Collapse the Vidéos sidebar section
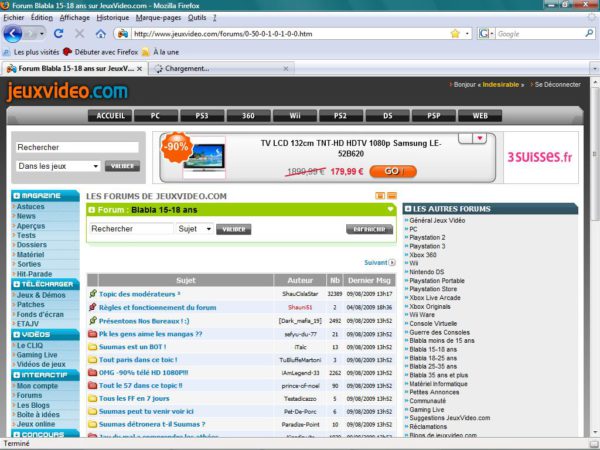Image resolution: width=600 pixels, height=450 pixels. click(16, 334)
